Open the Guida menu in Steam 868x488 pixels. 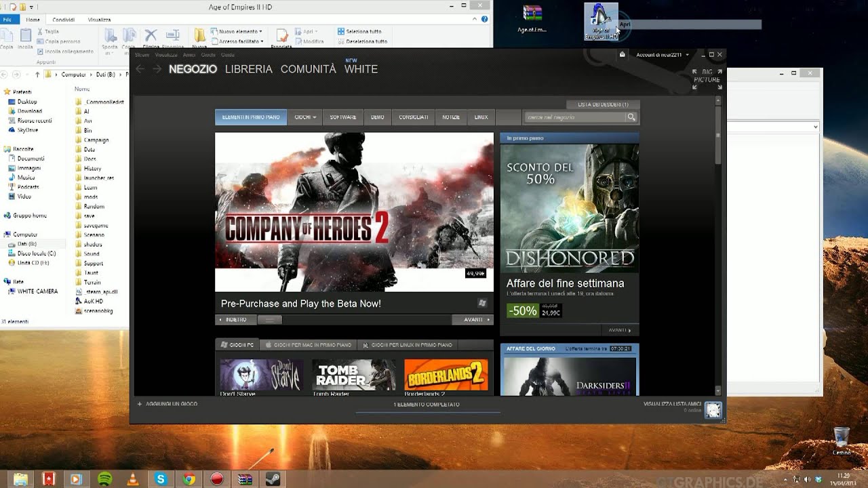click(228, 55)
